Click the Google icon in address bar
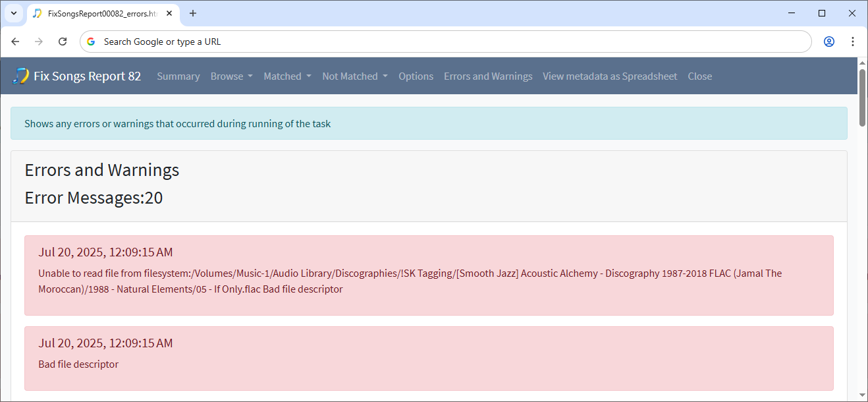This screenshot has height=402, width=868. 92,42
